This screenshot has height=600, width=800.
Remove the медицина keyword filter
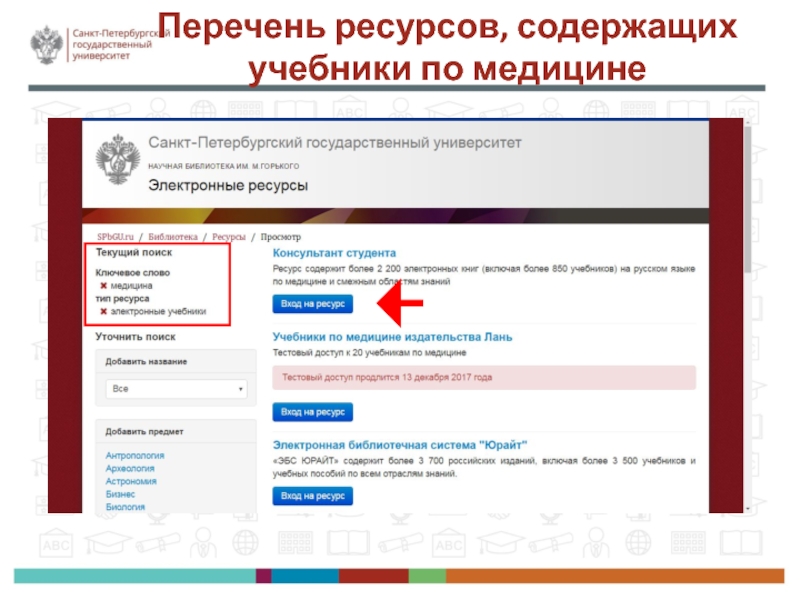(104, 286)
